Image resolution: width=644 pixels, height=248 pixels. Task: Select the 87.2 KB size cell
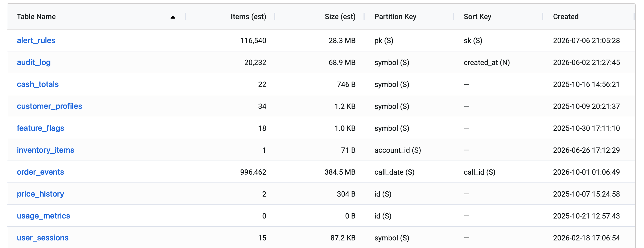pyautogui.click(x=343, y=238)
